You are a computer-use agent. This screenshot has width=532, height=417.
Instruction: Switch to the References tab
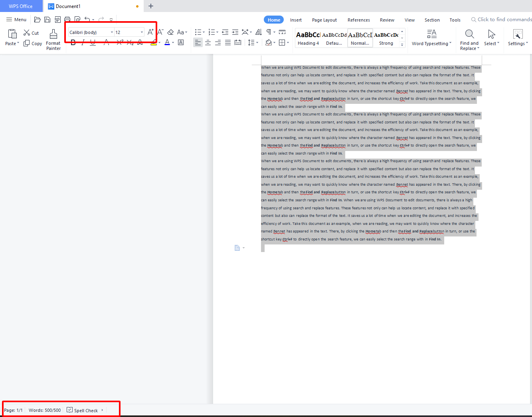(358, 20)
